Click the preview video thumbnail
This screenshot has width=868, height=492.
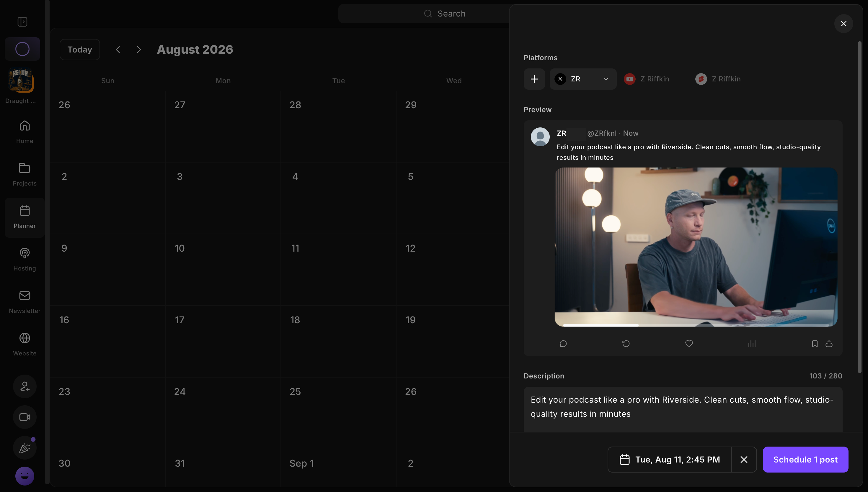point(696,247)
